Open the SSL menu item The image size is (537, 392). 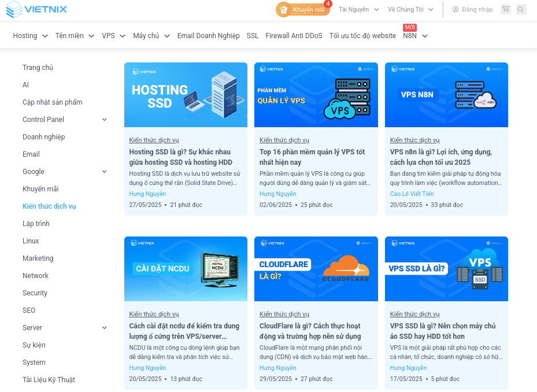coord(253,36)
